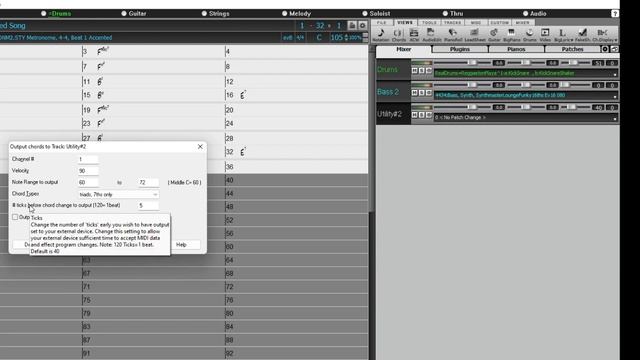The width and height of the screenshot is (640, 360).
Task: Select the Audio track radio button
Action: pyautogui.click(x=525, y=13)
